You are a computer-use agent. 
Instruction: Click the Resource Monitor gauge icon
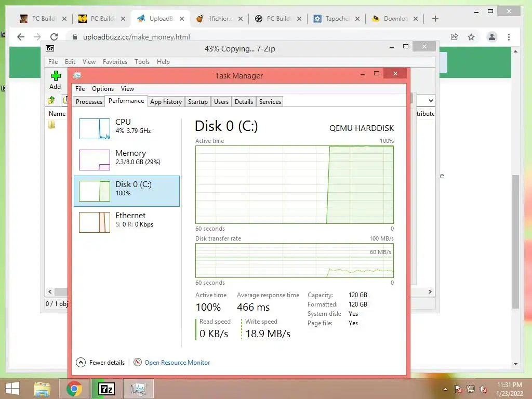(x=137, y=362)
